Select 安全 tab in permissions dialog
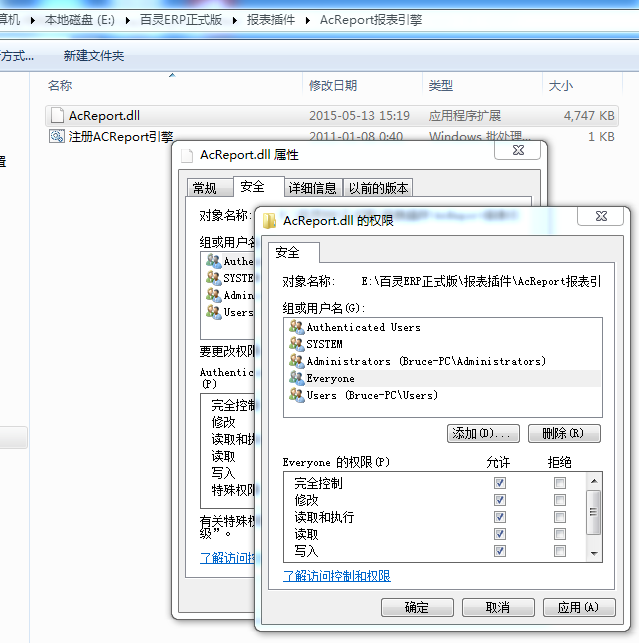Viewport: 639px width, 643px height. (x=293, y=252)
